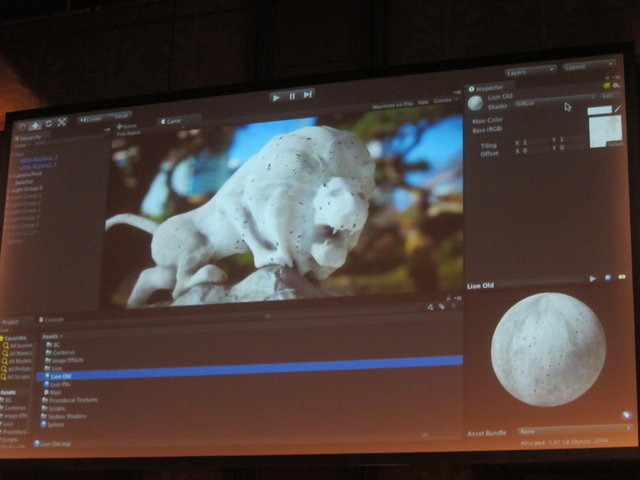Viewport: 640px width, 480px height.
Task: Open the Asset Bundle dropdown
Action: pyautogui.click(x=574, y=430)
